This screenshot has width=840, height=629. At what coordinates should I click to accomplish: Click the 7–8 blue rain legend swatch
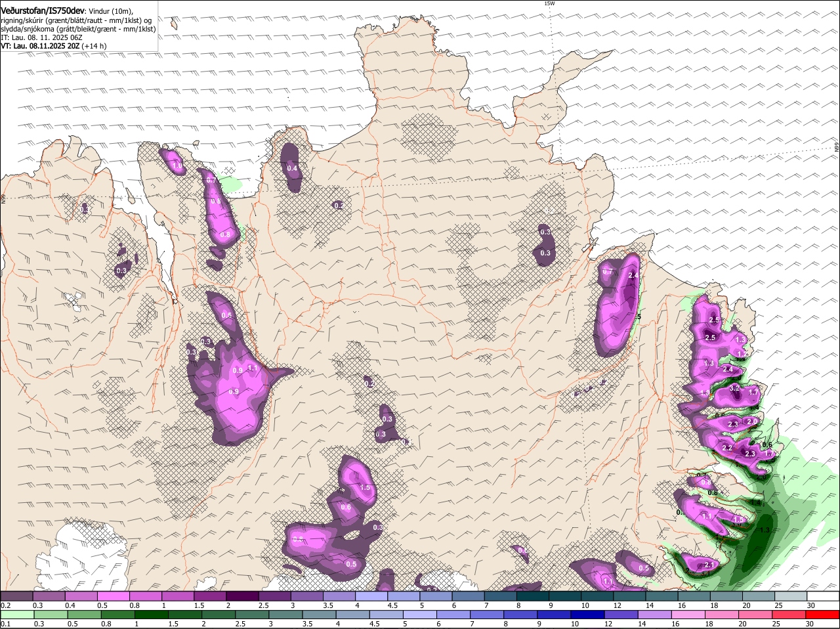click(488, 615)
